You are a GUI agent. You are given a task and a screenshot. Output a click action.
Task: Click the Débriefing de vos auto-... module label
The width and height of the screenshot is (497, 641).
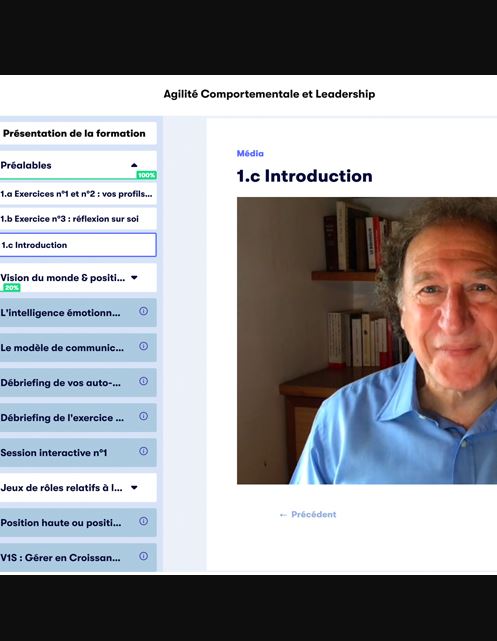60,383
